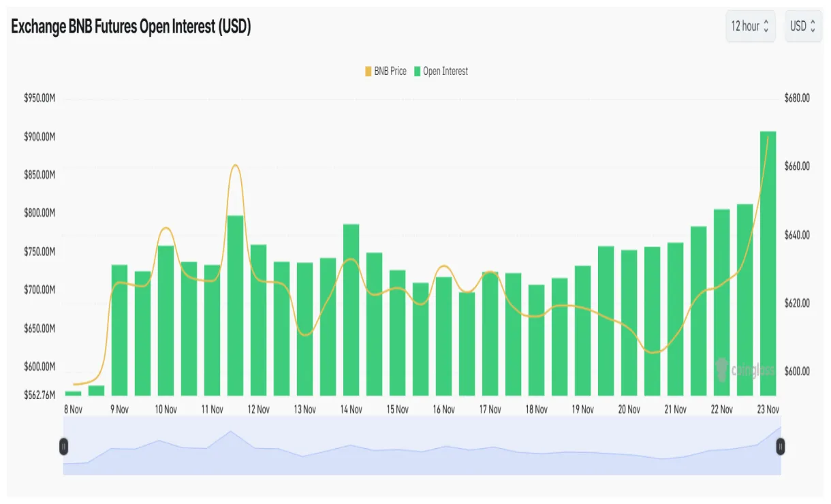Click the Coinglass ghost watermark icon
The width and height of the screenshot is (831, 504).
[720, 370]
